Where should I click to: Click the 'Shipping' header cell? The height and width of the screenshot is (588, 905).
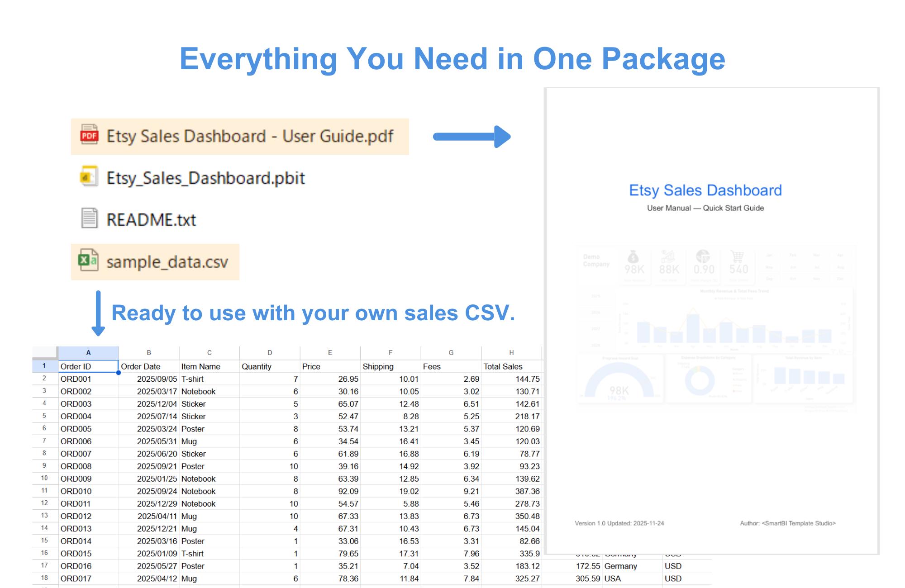pyautogui.click(x=391, y=366)
